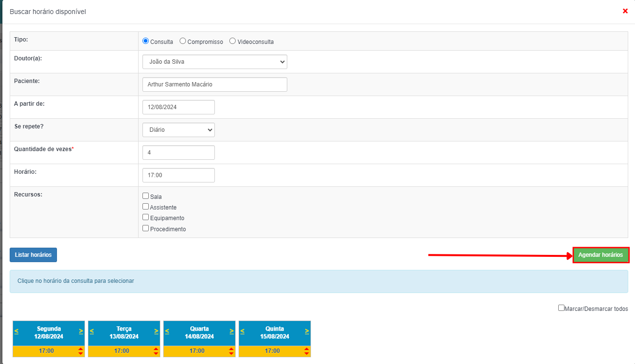
Task: Select the Compromisso radio option
Action: [183, 41]
